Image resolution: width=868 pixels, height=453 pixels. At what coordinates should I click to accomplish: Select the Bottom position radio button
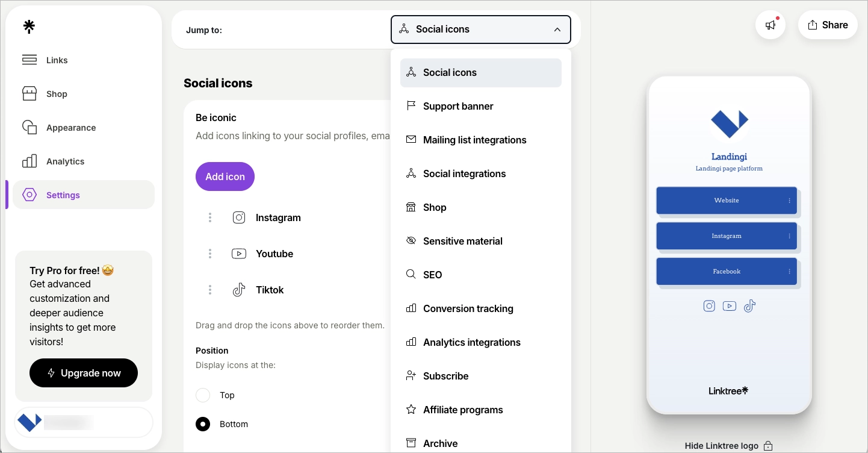pyautogui.click(x=203, y=424)
